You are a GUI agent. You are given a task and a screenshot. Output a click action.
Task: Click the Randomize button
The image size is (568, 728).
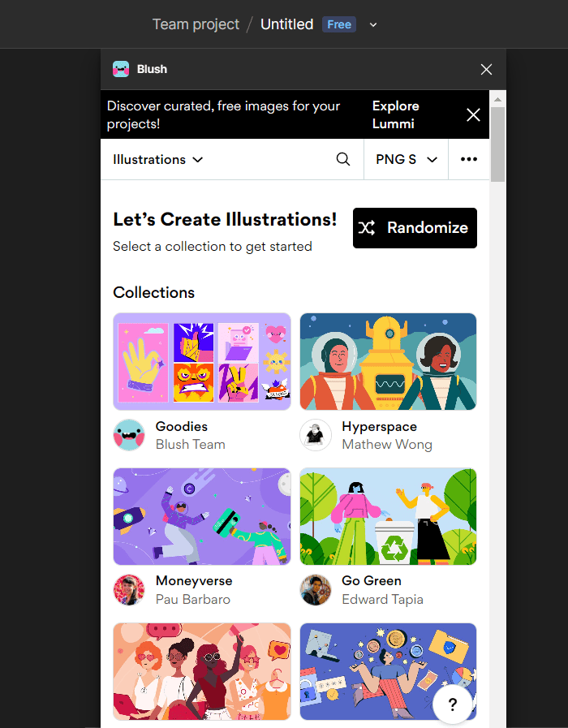[x=415, y=228]
